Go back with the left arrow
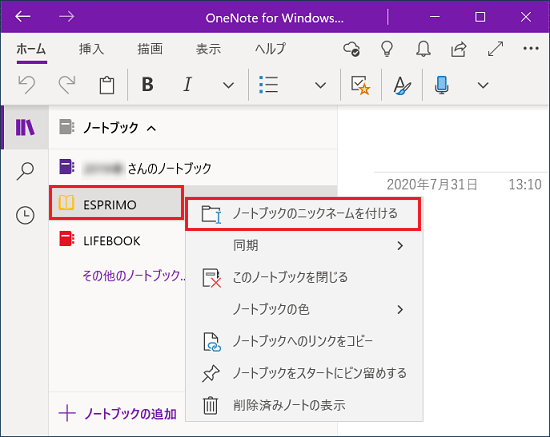Image resolution: width=550 pixels, height=437 pixels. tap(23, 16)
